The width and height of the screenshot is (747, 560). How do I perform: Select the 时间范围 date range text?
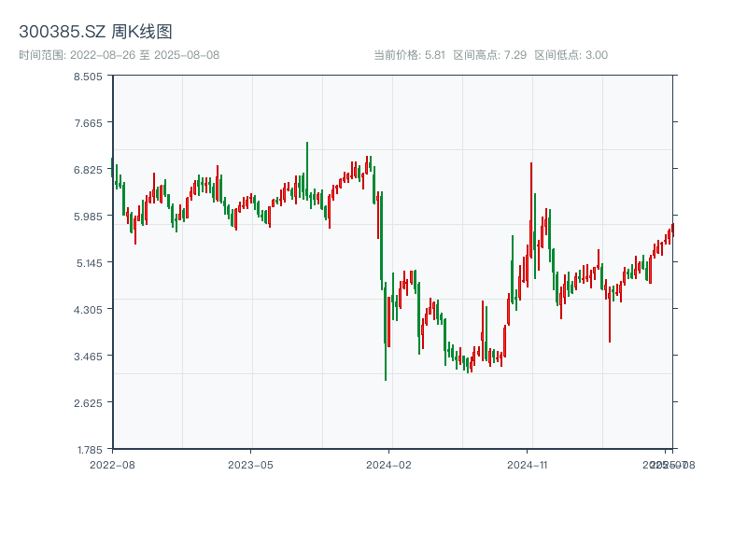119,55
